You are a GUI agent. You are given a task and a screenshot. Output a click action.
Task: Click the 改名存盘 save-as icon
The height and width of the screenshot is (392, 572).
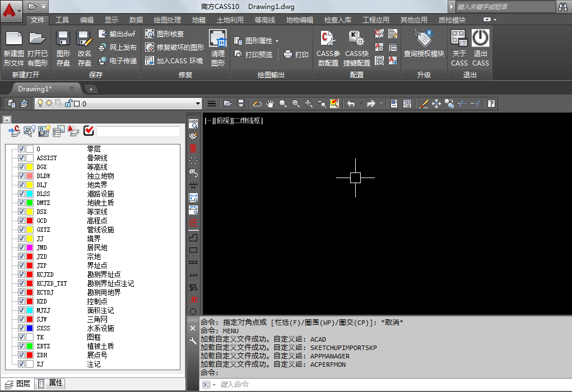(x=84, y=39)
